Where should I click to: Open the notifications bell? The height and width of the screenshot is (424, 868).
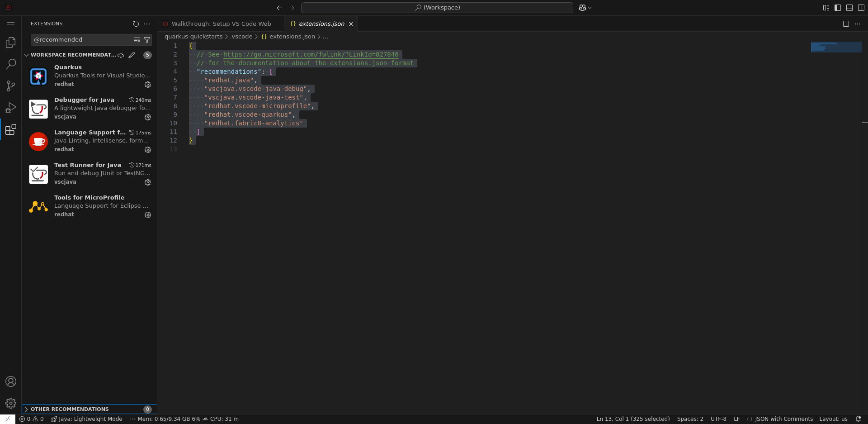point(858,419)
